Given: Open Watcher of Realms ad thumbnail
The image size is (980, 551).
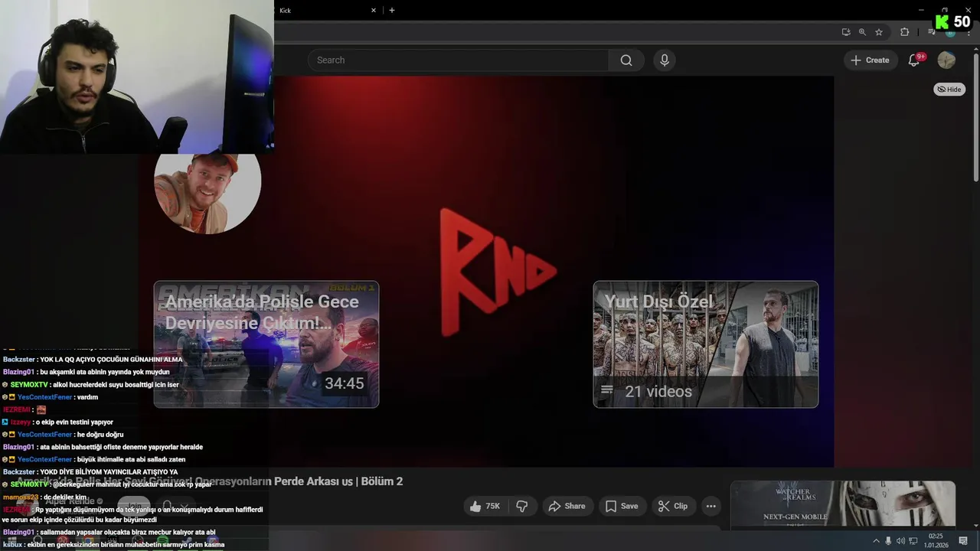Looking at the screenshot, I should click(x=843, y=504).
